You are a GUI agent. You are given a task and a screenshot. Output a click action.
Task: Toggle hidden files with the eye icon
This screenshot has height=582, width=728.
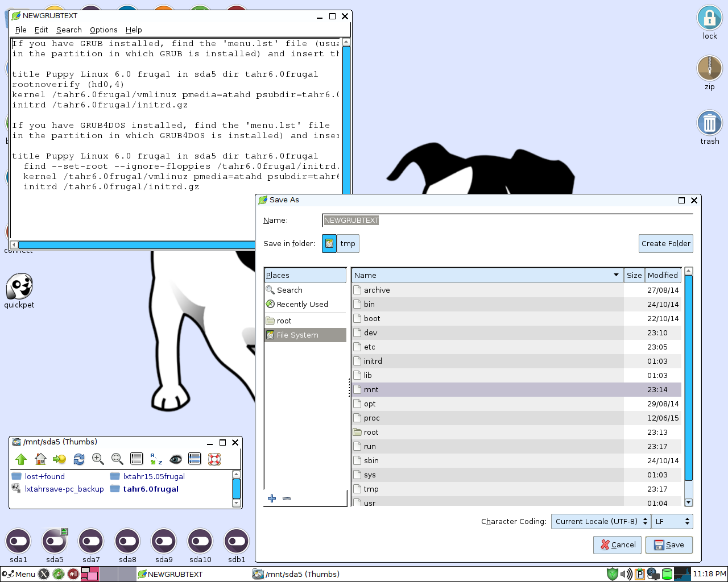coord(176,459)
